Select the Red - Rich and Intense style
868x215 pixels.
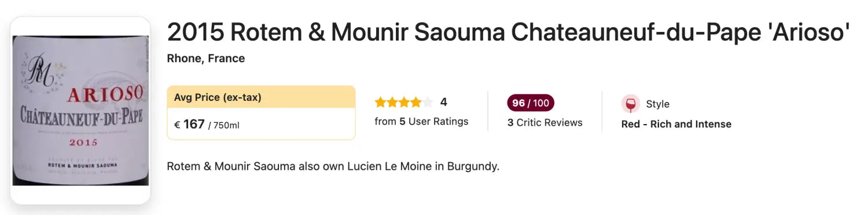coord(676,124)
